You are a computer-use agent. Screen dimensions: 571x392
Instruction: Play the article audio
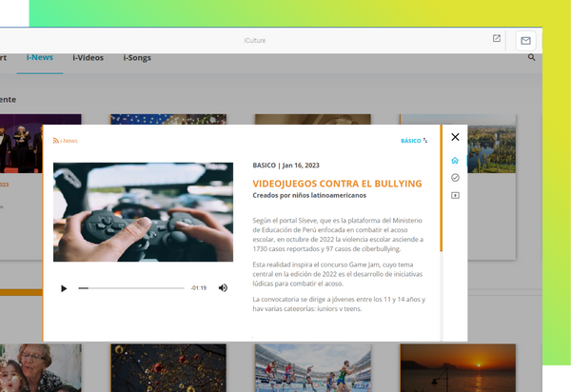(64, 287)
